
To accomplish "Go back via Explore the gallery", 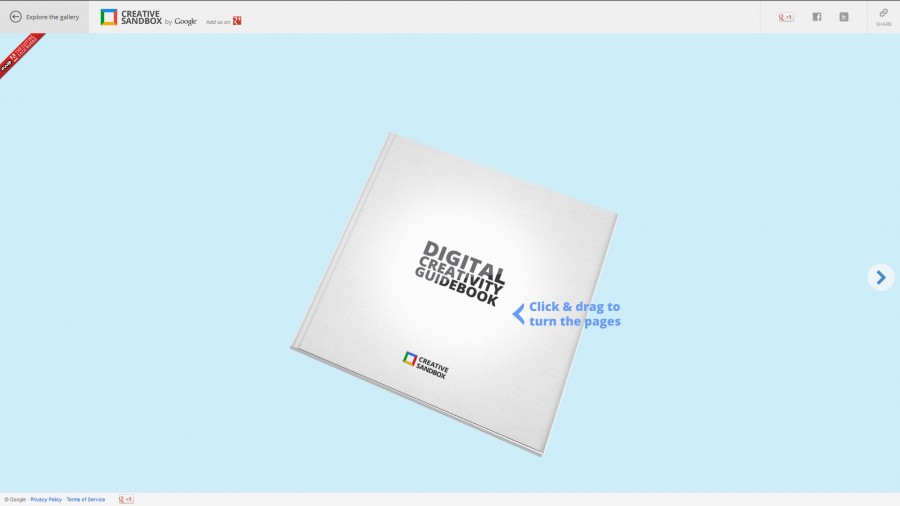I will pyautogui.click(x=44, y=17).
